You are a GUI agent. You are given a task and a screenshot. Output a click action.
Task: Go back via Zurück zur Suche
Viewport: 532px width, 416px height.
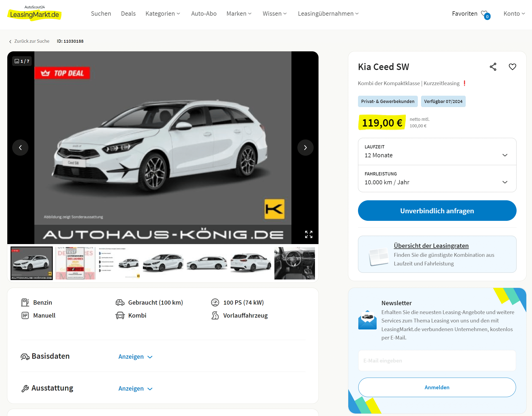pyautogui.click(x=29, y=41)
